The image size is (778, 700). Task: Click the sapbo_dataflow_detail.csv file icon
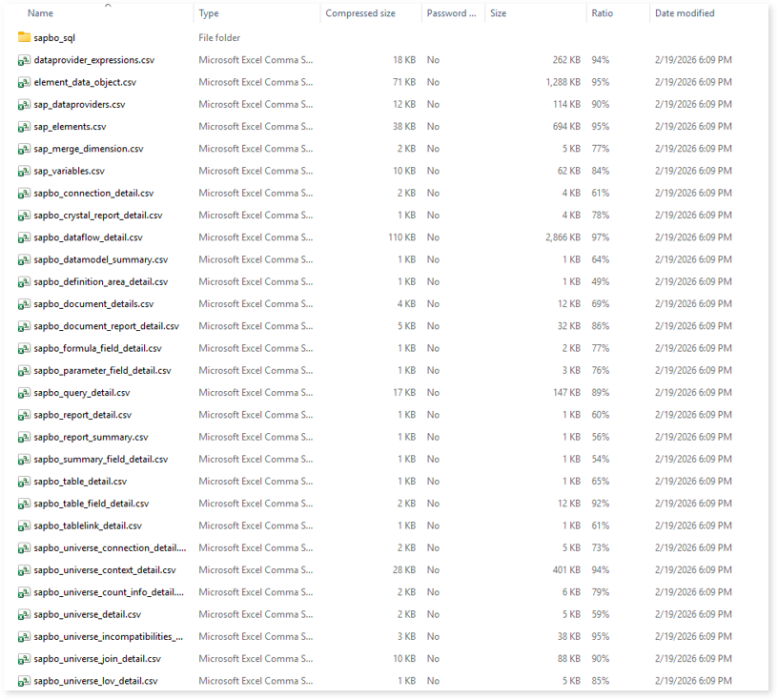point(24,237)
